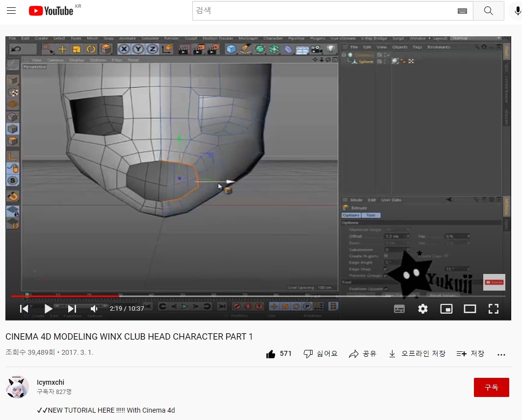Click the Render View clapperboard icon
522x420 pixels.
click(183, 49)
